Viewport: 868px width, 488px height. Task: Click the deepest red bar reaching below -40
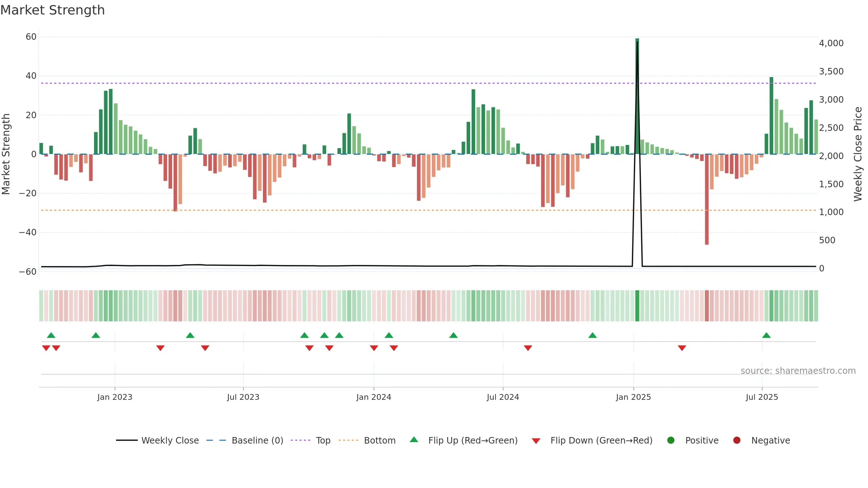click(707, 199)
